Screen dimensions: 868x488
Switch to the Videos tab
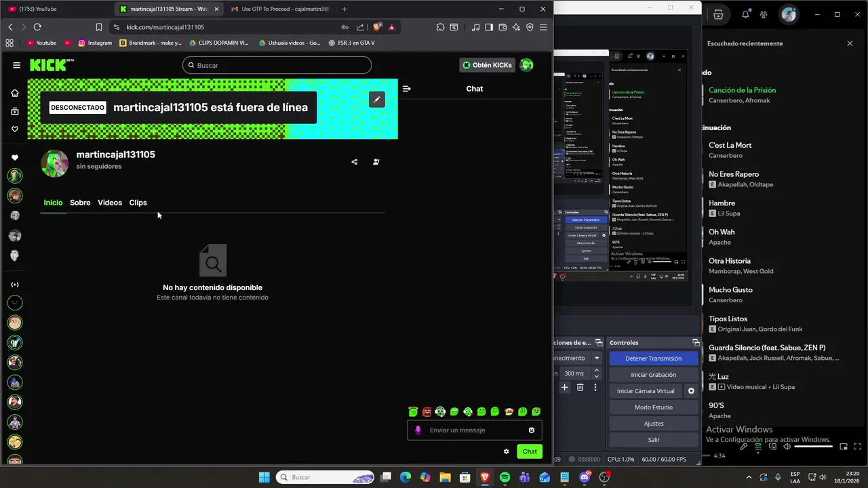click(x=110, y=203)
